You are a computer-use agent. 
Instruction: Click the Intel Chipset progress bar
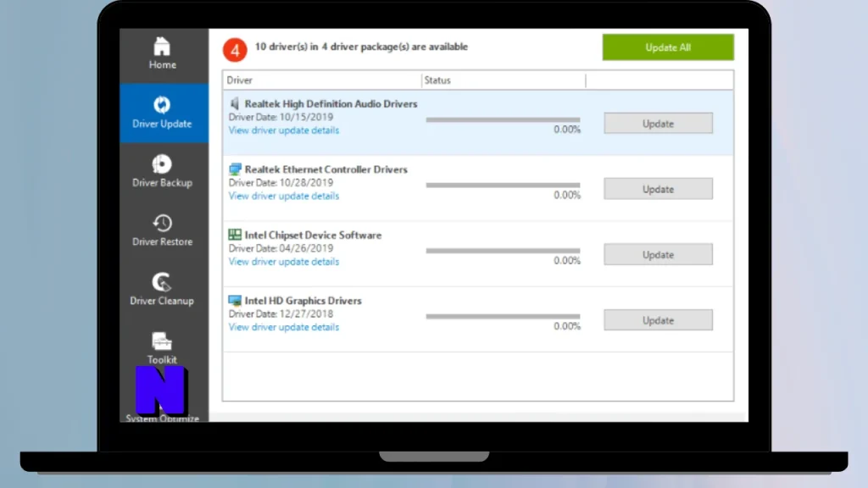click(504, 251)
